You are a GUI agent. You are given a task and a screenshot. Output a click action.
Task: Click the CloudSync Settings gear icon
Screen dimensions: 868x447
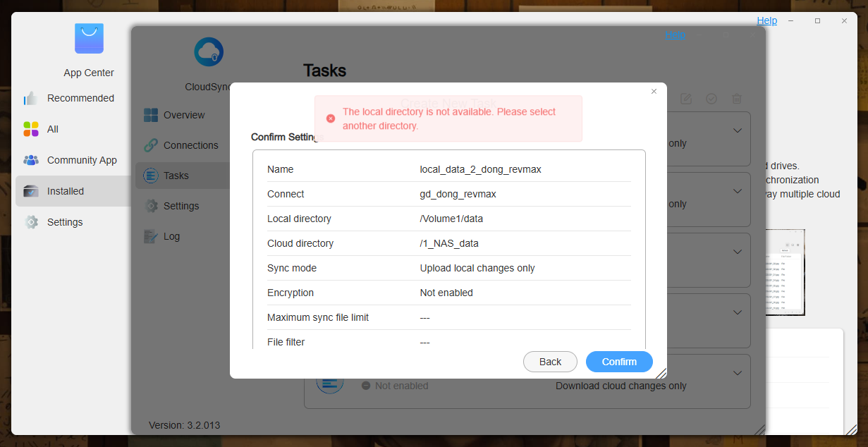[x=151, y=206]
